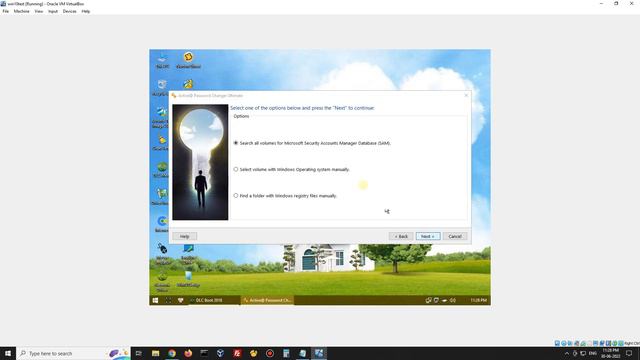Viewport: 640px width, 360px height.
Task: Open FileZilla on host taskbar
Action: (237, 353)
